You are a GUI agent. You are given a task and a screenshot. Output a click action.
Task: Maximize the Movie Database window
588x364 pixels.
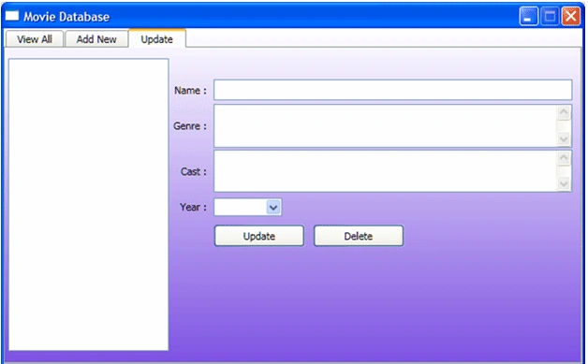coord(550,17)
